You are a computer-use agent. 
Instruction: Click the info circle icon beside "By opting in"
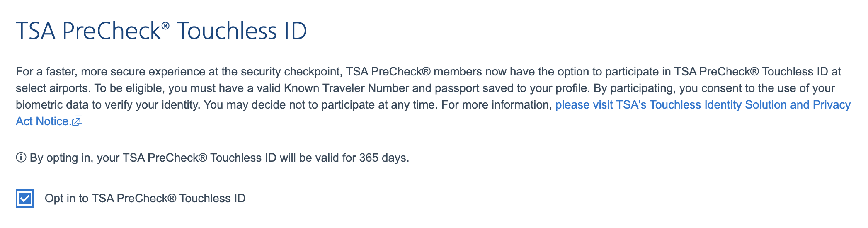coord(21,158)
